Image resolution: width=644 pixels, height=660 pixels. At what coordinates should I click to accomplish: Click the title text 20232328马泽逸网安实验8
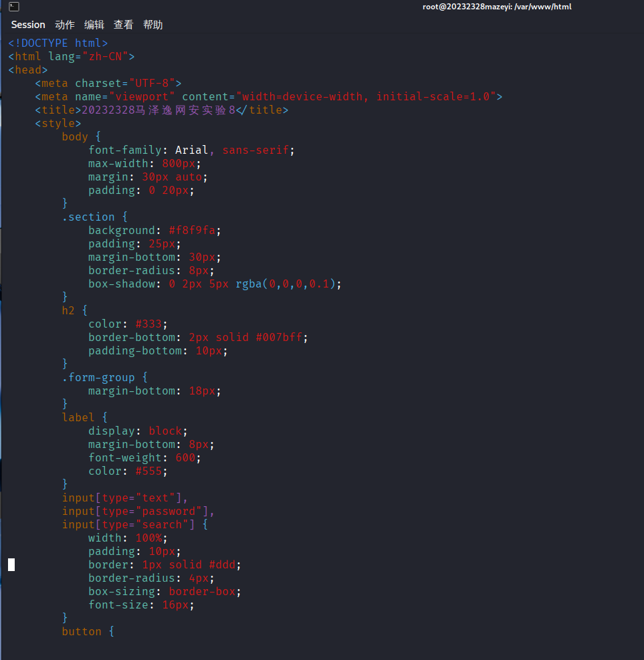(x=158, y=110)
